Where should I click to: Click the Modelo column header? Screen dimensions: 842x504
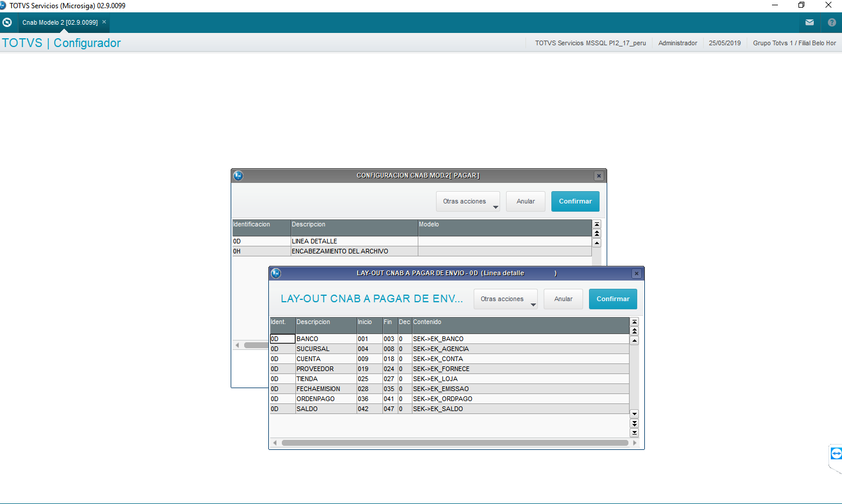click(505, 228)
